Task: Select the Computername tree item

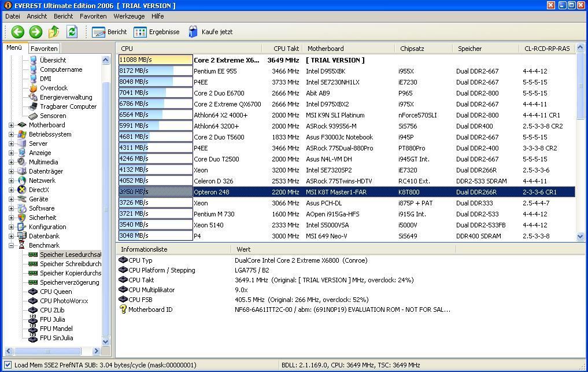Action: tap(61, 69)
